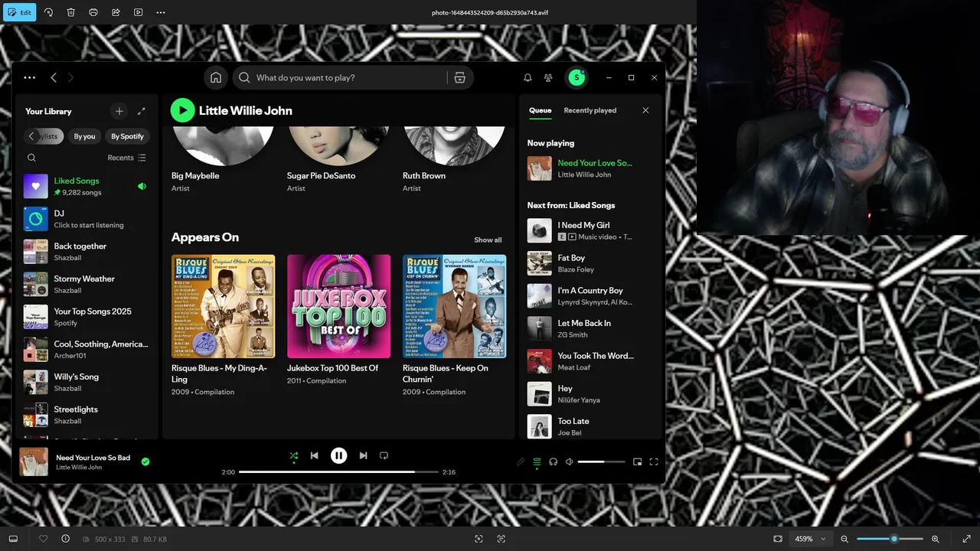Switch to the Queue tab

pyautogui.click(x=540, y=110)
